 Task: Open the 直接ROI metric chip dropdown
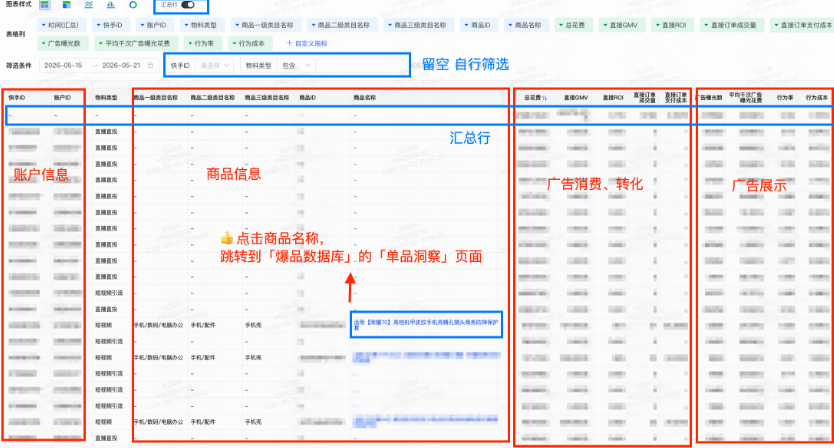pos(671,25)
